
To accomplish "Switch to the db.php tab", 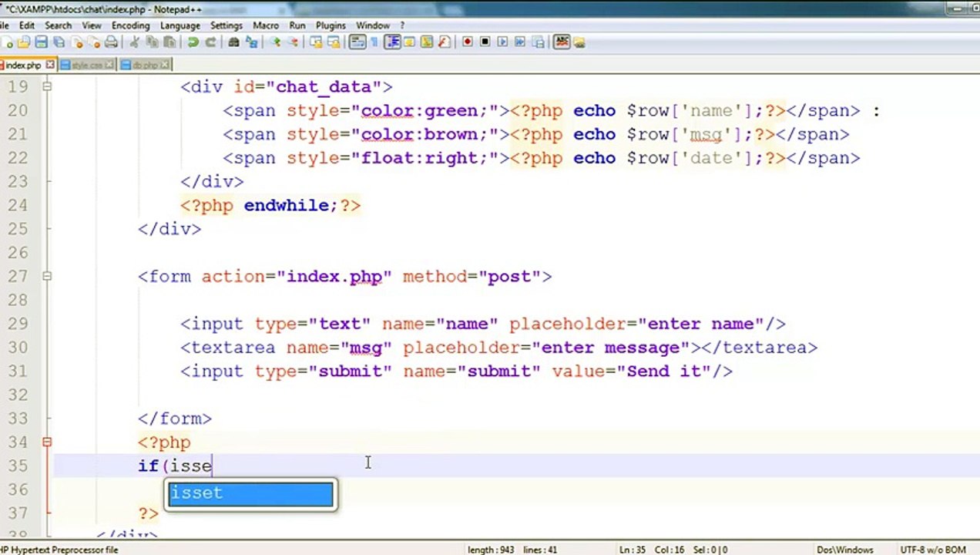I will [145, 66].
